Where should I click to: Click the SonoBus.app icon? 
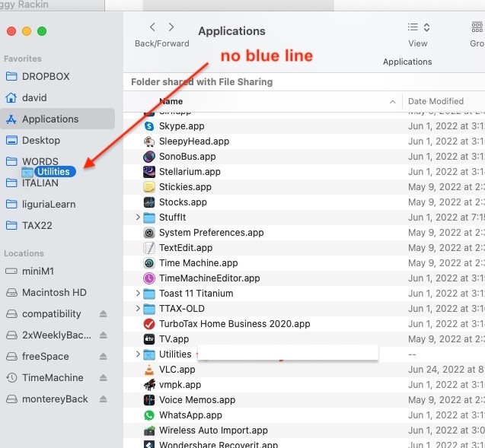click(149, 157)
